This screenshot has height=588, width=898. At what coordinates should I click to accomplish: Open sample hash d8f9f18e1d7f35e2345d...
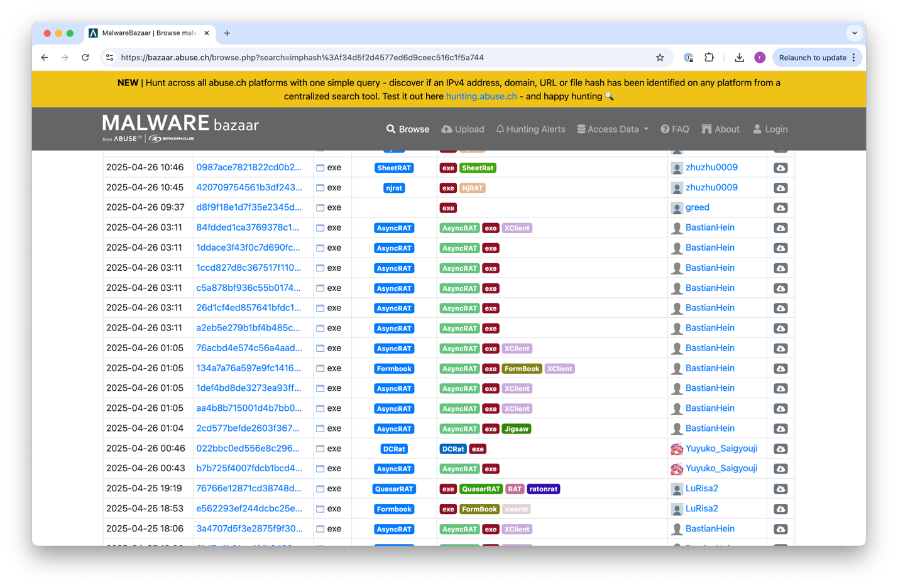[249, 208]
